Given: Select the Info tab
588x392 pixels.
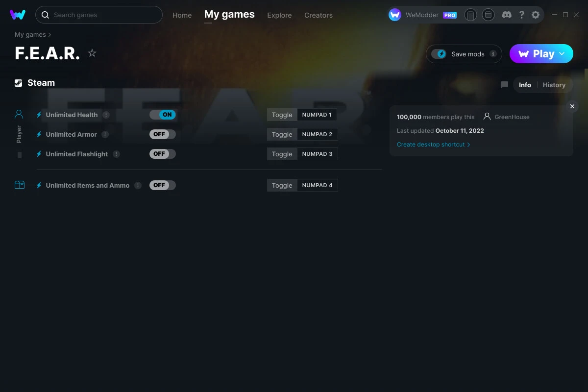Looking at the screenshot, I should [525, 85].
